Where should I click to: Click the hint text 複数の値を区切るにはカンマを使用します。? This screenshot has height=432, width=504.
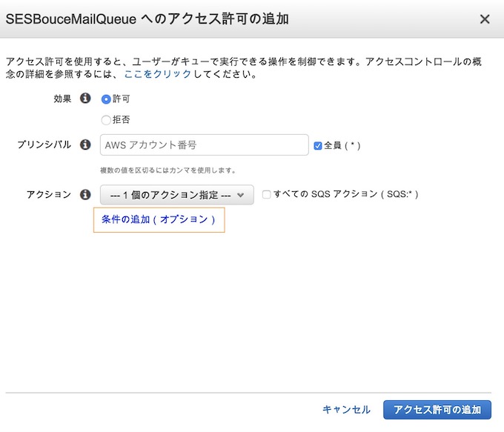tap(168, 170)
